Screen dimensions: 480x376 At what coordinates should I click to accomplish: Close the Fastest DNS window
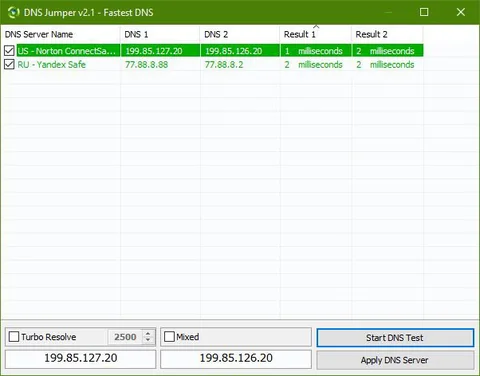(461, 12)
